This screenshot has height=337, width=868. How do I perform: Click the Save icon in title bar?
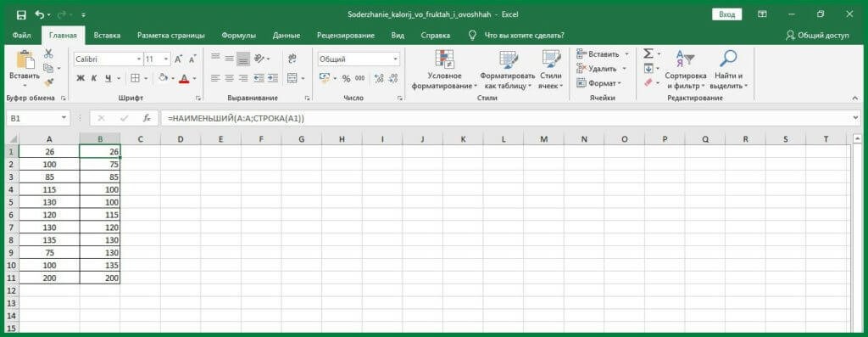pyautogui.click(x=21, y=15)
